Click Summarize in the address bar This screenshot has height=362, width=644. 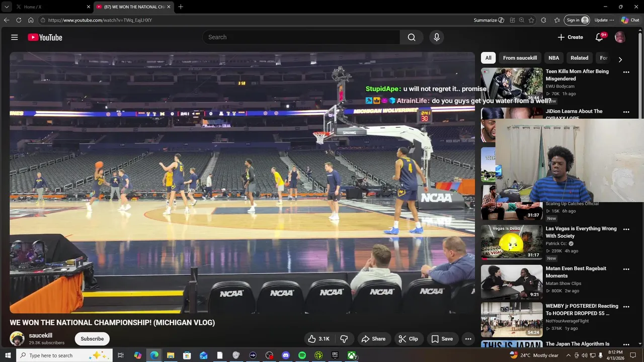tap(489, 20)
